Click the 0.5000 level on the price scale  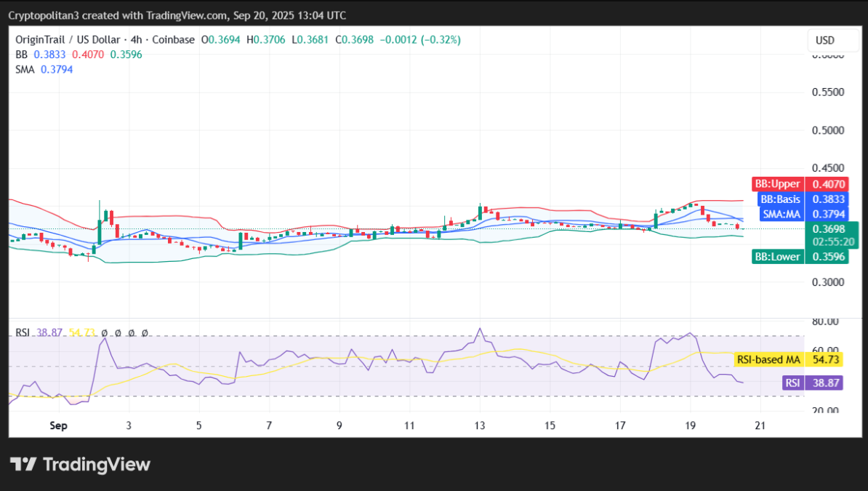point(827,130)
